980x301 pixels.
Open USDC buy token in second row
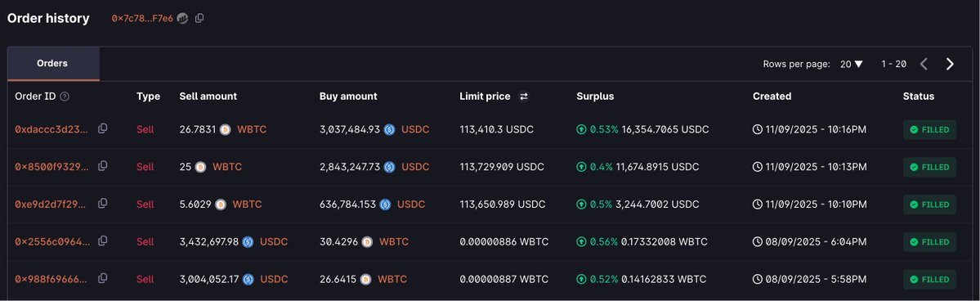click(x=415, y=167)
